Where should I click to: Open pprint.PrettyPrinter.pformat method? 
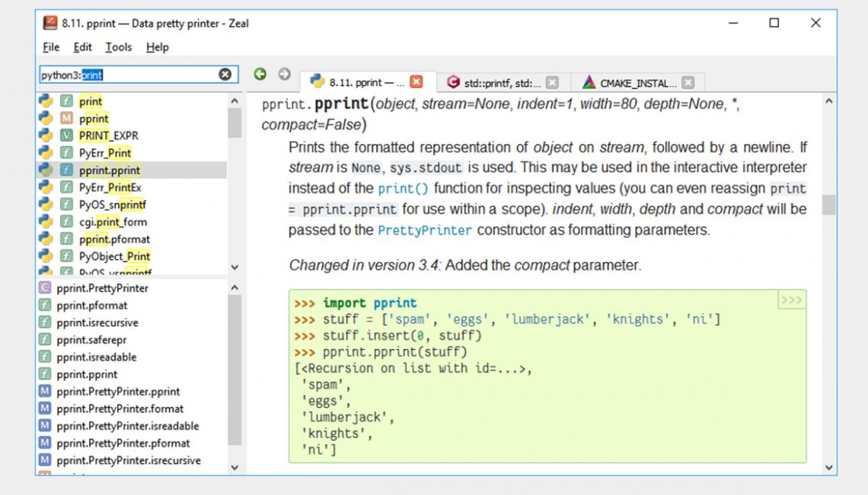coord(132,443)
